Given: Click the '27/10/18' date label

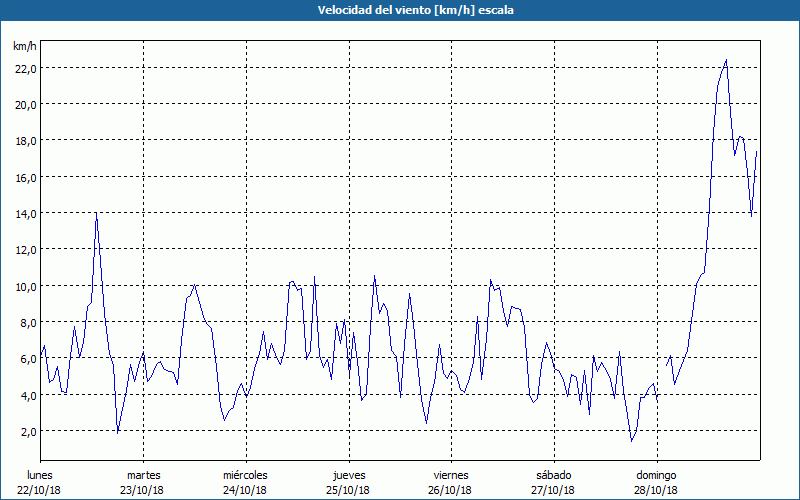Looking at the screenshot, I should click(553, 490).
